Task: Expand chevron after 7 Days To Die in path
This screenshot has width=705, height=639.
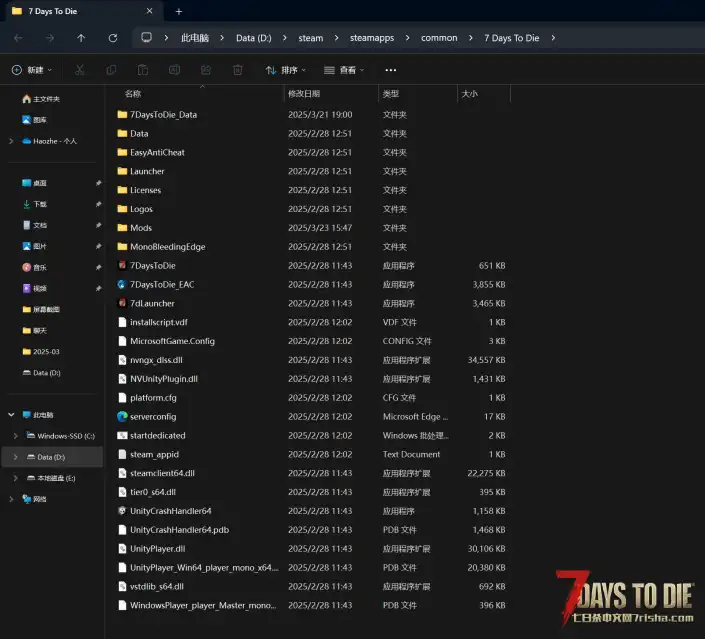Action: (x=553, y=38)
